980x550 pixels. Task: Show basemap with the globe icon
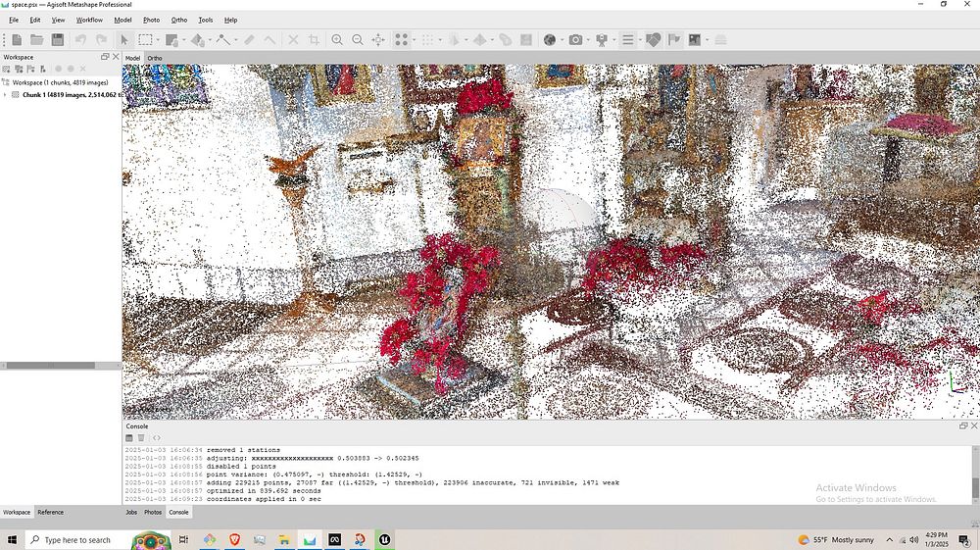click(x=550, y=40)
